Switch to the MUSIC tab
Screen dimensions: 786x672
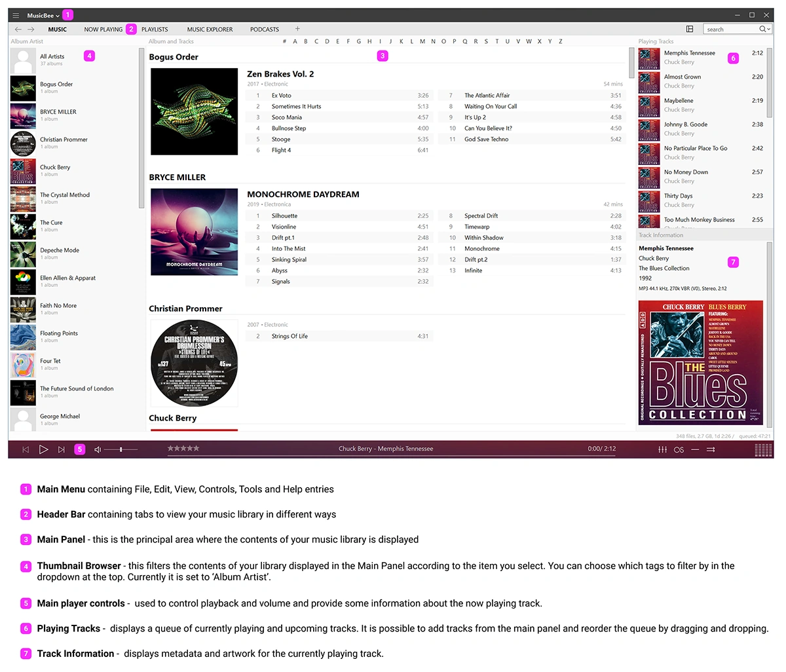(58, 29)
